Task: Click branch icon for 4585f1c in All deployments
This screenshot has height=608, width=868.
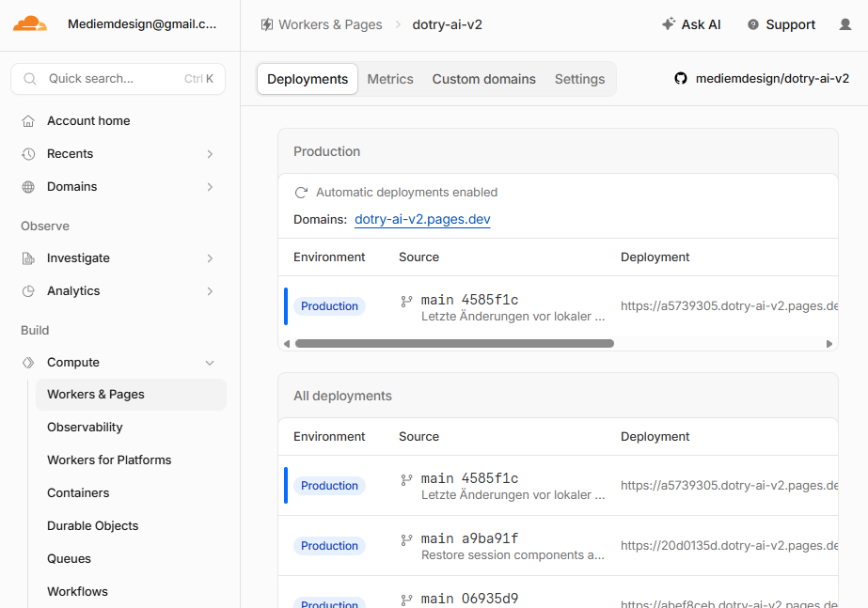Action: [x=406, y=479]
